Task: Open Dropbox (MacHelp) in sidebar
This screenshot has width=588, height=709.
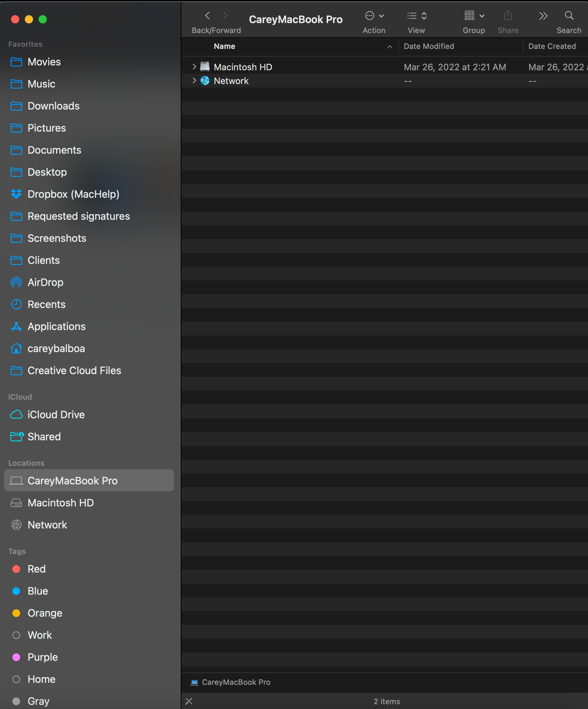Action: (x=89, y=194)
